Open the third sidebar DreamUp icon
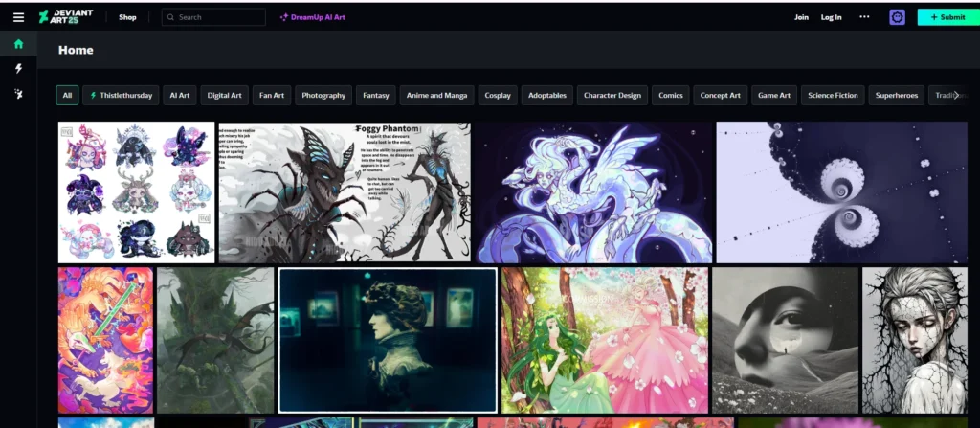Image resolution: width=980 pixels, height=428 pixels. 19,94
